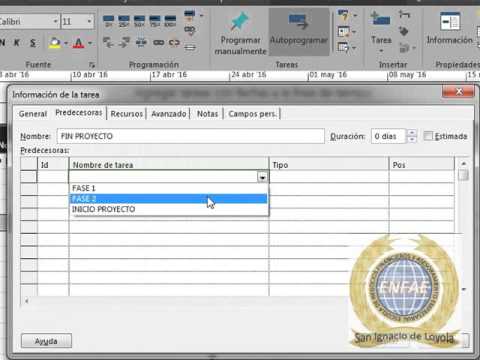480x360 pixels.
Task: Open the Recursos tab
Action: tap(127, 114)
